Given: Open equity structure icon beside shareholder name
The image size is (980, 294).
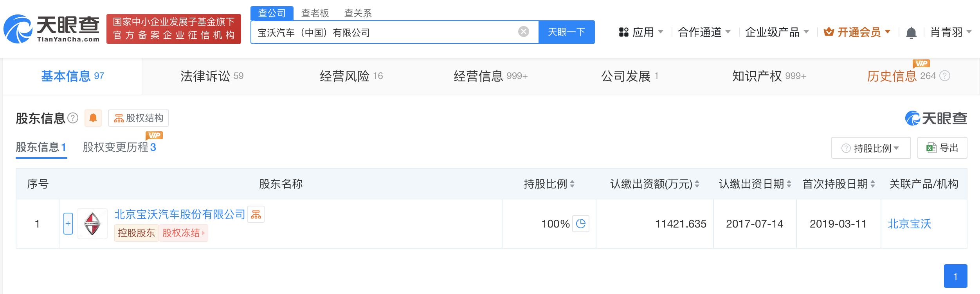Looking at the screenshot, I should pyautogui.click(x=256, y=214).
